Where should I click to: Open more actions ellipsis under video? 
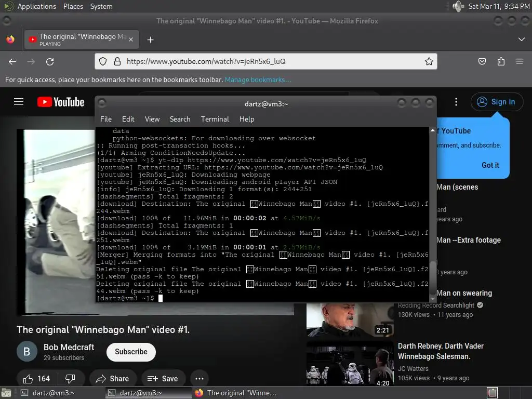pos(199,379)
